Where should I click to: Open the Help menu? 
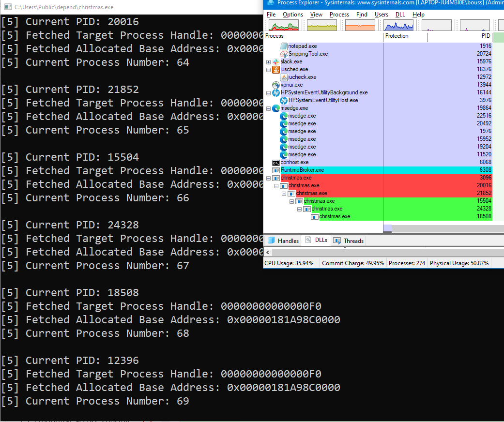pyautogui.click(x=418, y=15)
